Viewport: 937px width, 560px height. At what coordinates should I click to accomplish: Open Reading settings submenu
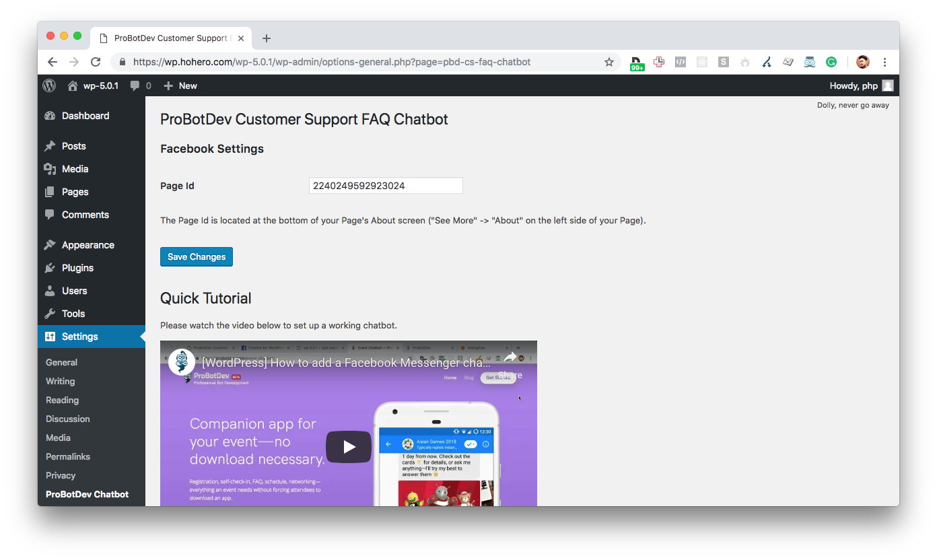[x=63, y=400]
